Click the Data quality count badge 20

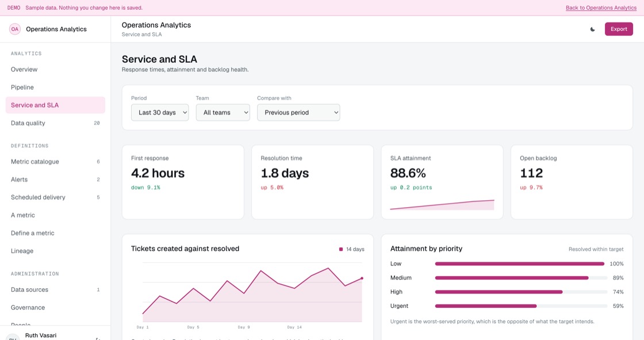[97, 123]
